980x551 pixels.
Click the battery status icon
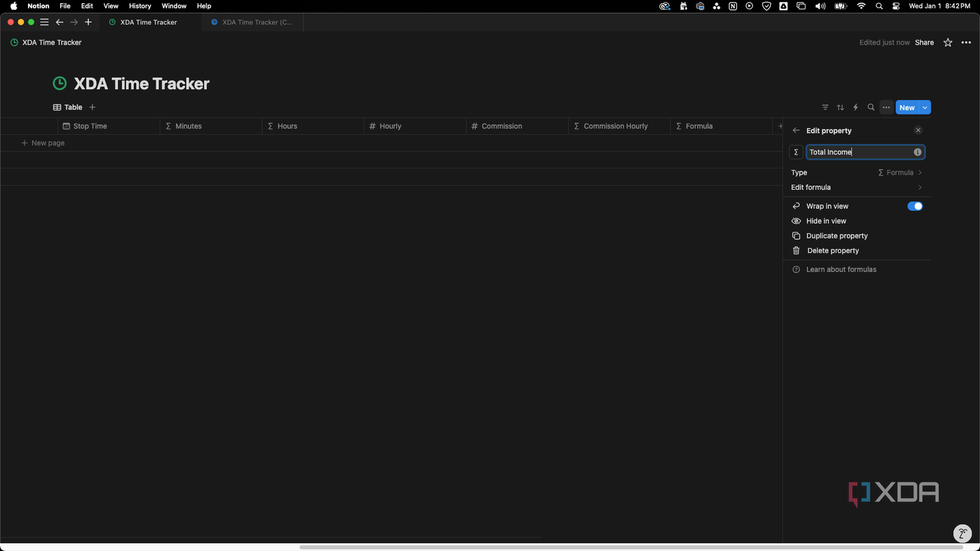(841, 6)
